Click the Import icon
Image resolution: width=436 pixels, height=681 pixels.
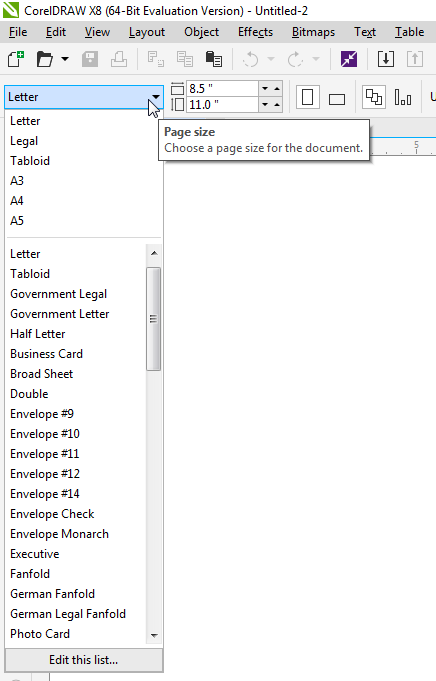(x=386, y=59)
